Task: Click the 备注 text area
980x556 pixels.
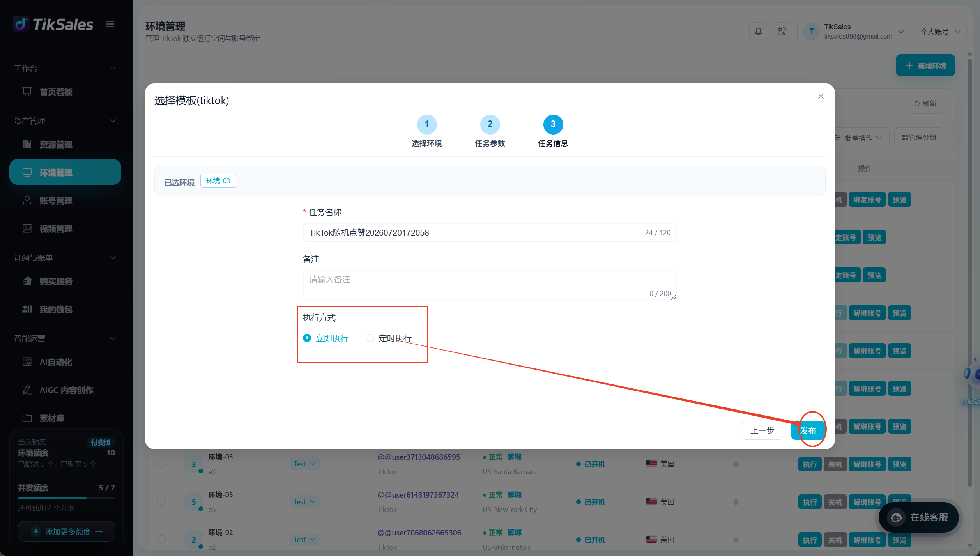Action: pyautogui.click(x=490, y=285)
